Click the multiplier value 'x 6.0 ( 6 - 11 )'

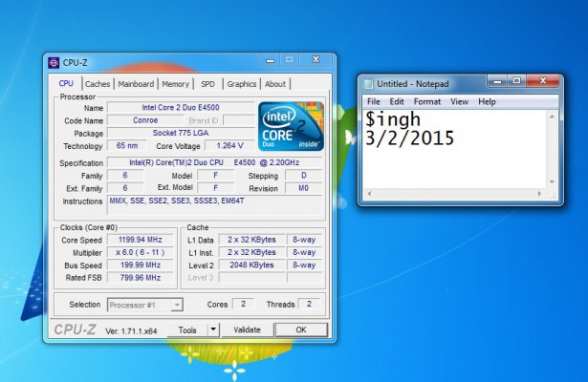(x=141, y=252)
